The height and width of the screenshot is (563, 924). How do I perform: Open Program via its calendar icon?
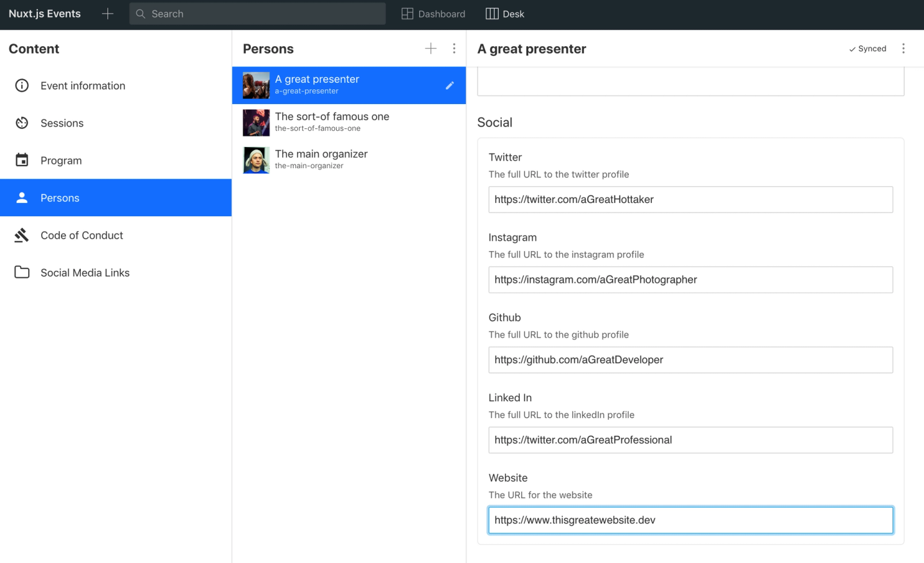21,160
